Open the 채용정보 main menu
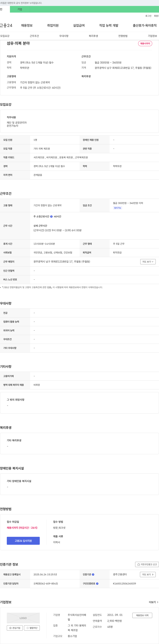Screen dimensions: 159x644 27,25
